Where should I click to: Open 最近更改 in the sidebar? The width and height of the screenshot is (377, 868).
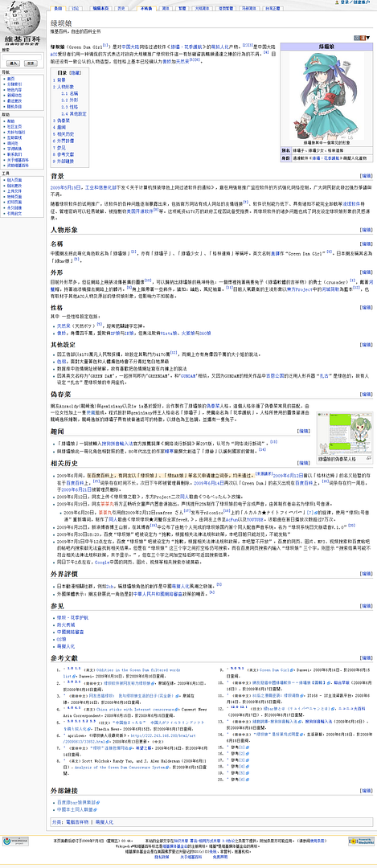coord(14,100)
